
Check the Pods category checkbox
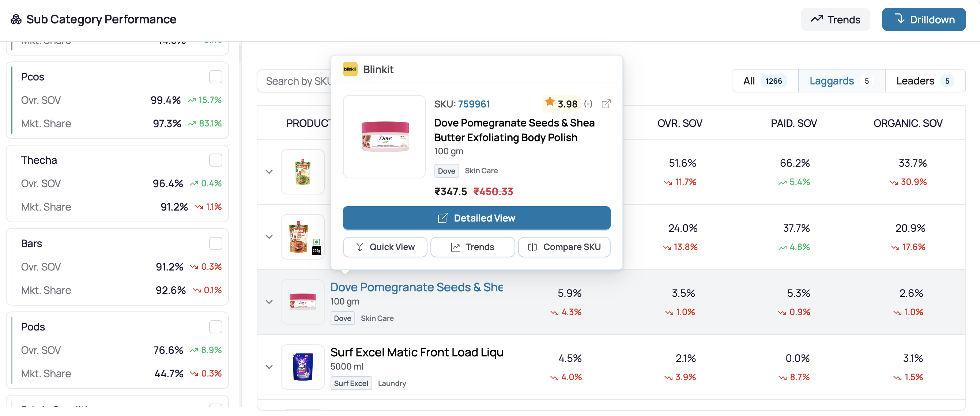pyautogui.click(x=216, y=327)
